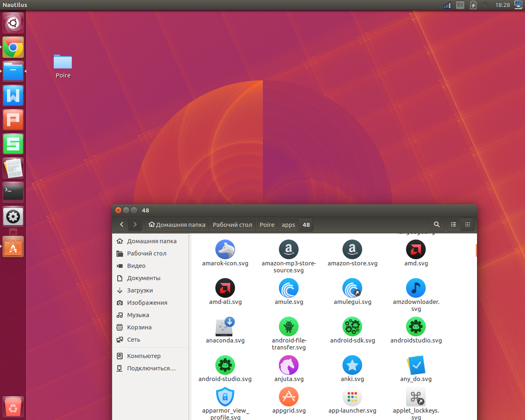Open Ubuntu Software Center from launcher
This screenshot has width=525, height=420.
click(x=13, y=247)
